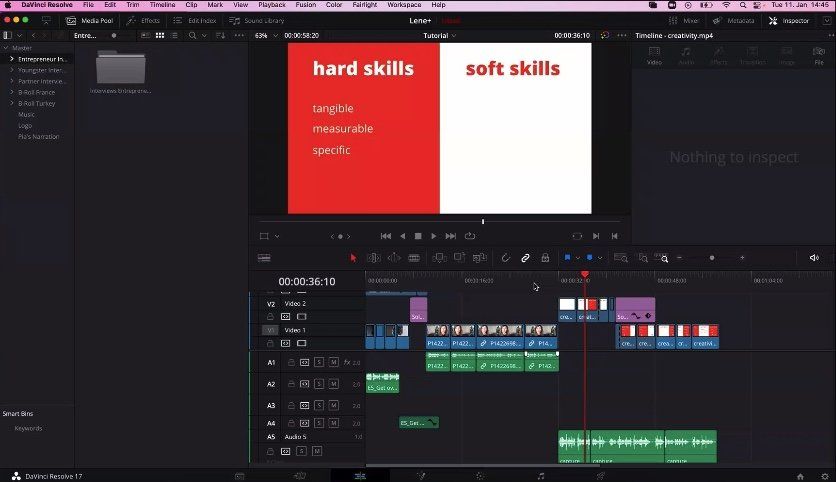Lock the Video 2 track

coord(270,316)
